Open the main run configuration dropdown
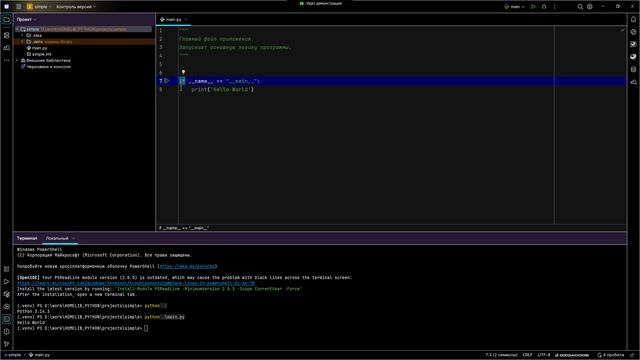Image resolution: width=640 pixels, height=360 pixels. pyautogui.click(x=514, y=7)
